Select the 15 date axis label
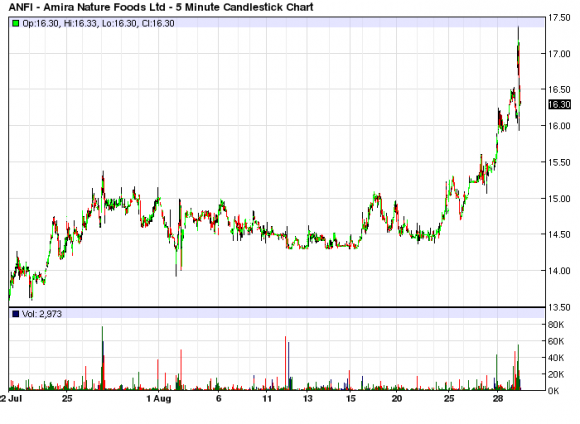This screenshot has height=424, width=580. 351,399
